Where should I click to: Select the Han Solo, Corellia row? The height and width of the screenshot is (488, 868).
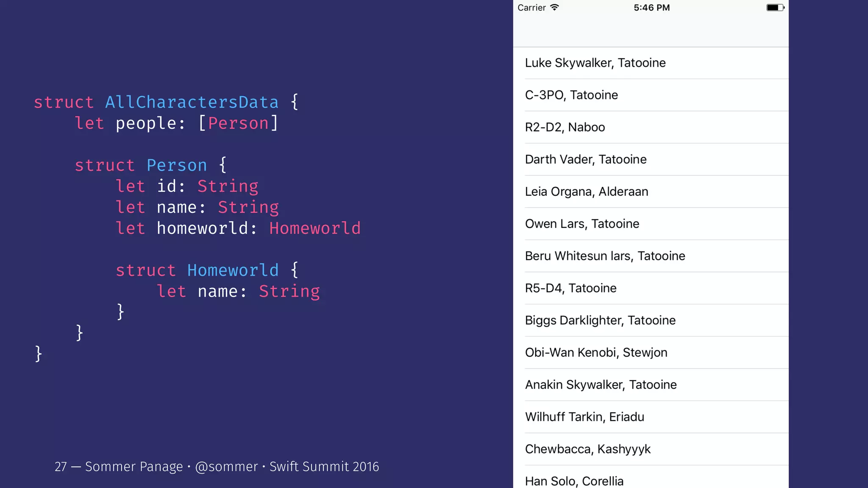click(651, 477)
